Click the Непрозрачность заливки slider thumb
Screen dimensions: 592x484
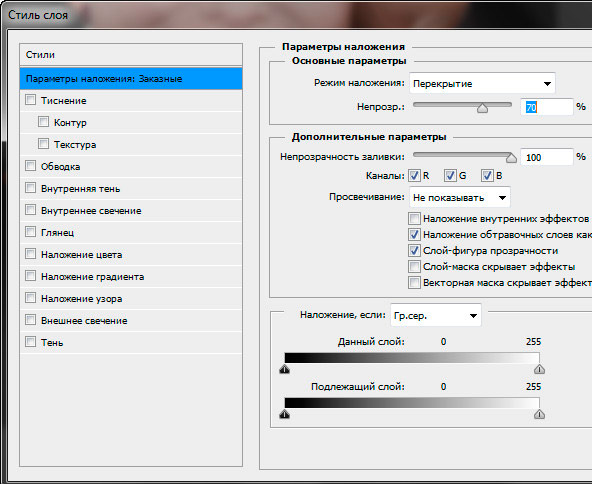(x=511, y=158)
